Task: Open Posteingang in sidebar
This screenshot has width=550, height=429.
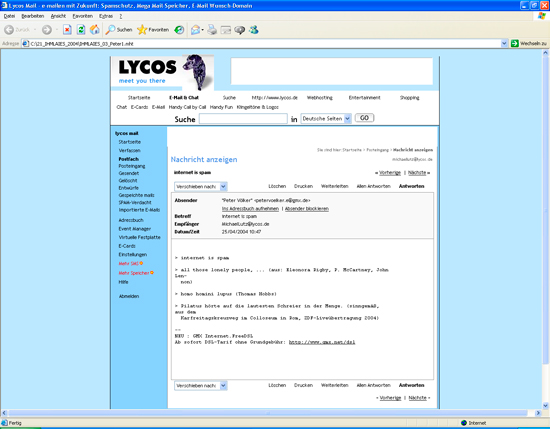Action: (x=132, y=166)
